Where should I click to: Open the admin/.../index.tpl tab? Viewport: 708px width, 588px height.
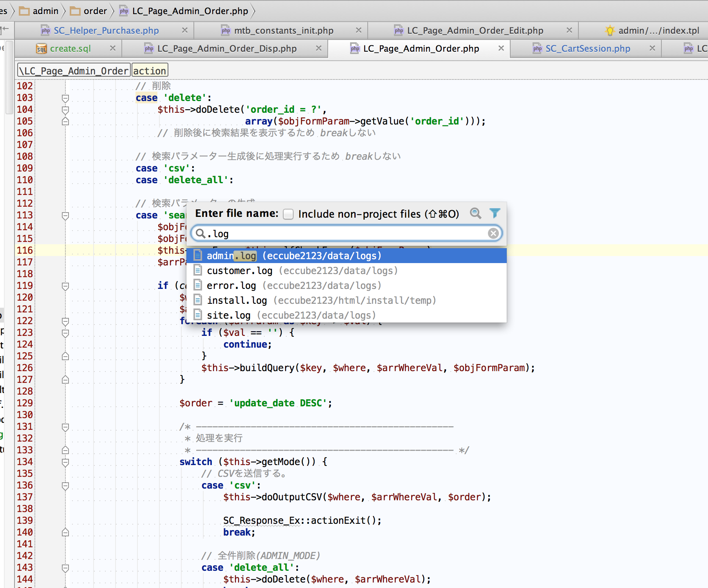tap(658, 31)
